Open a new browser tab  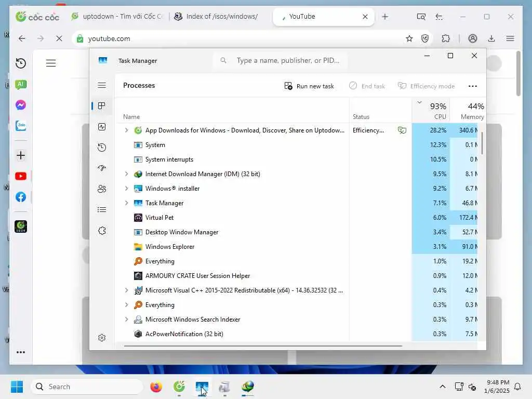click(385, 17)
